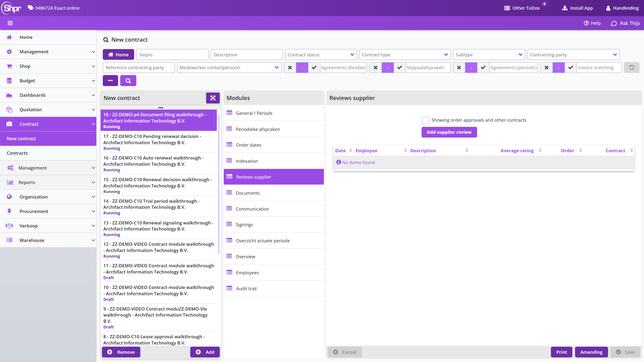644x362 pixels.
Task: Select the General / Periods module
Action: (274, 113)
